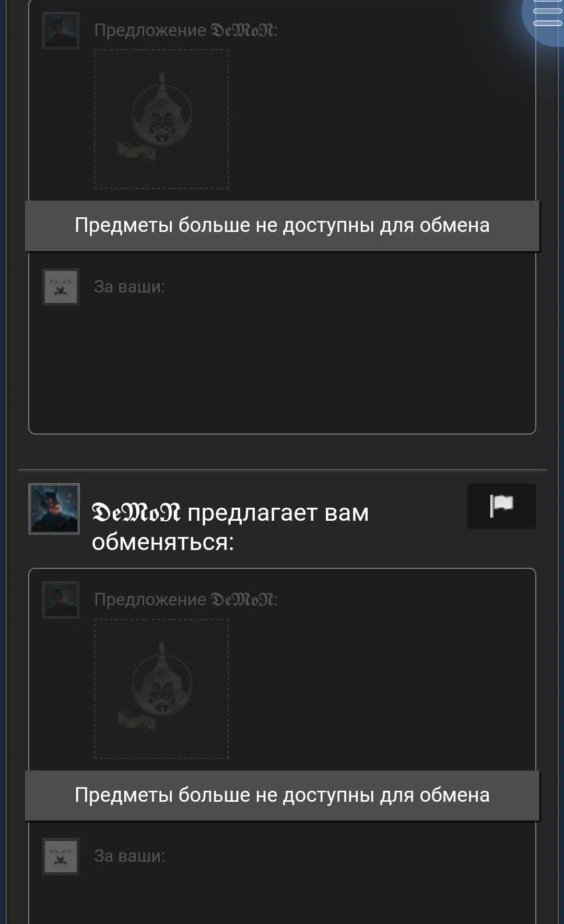Tap the "предлагает вам обменяться:" header text
Screen dimensions: 564x924
[x=230, y=528]
